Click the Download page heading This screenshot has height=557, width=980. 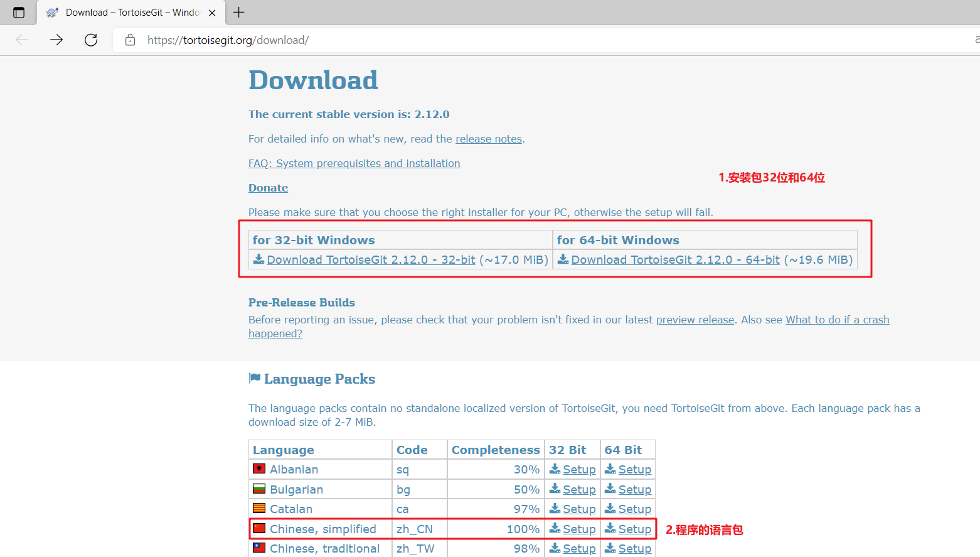click(x=313, y=80)
